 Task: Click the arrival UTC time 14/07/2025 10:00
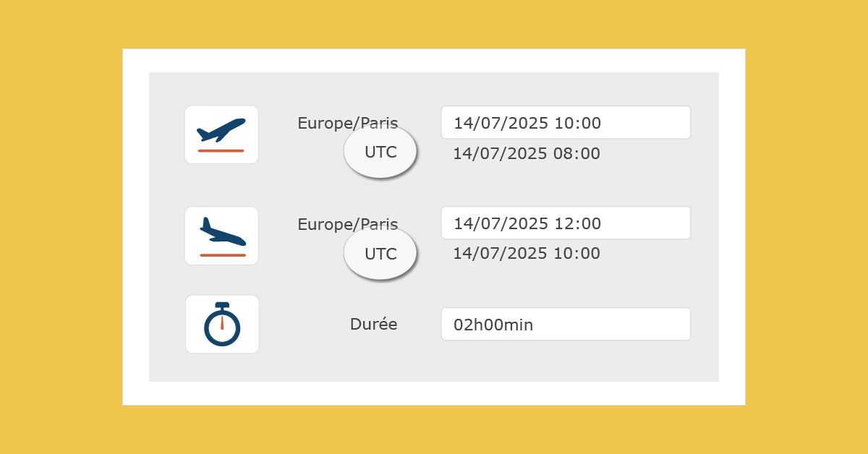527,253
